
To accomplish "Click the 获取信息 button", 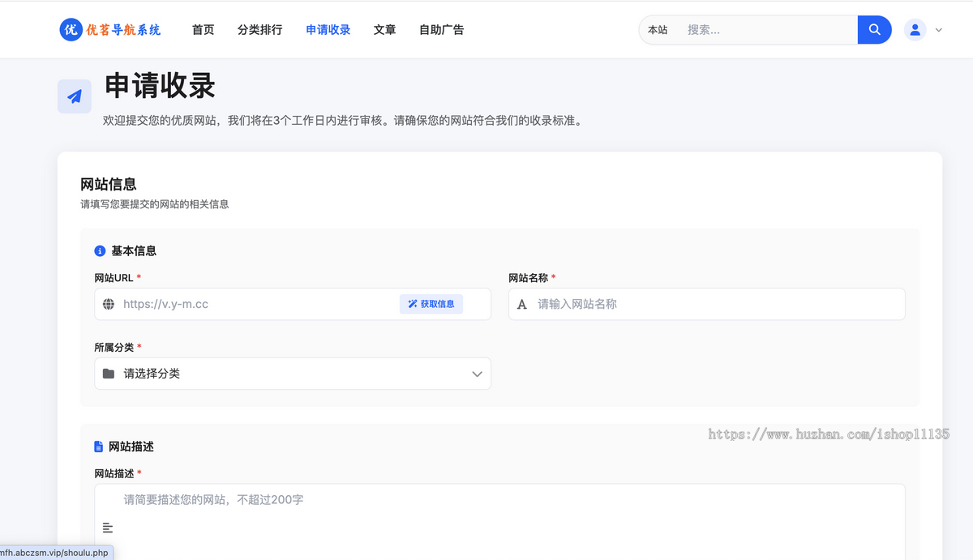I will click(431, 304).
